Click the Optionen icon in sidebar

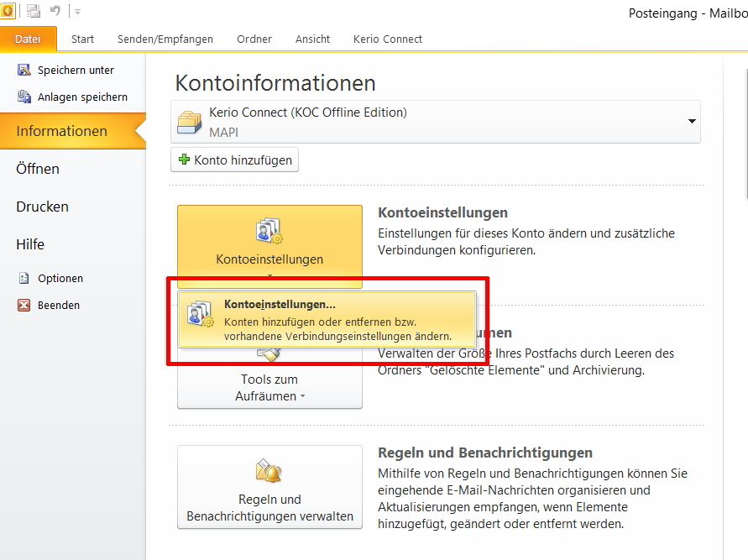click(24, 278)
